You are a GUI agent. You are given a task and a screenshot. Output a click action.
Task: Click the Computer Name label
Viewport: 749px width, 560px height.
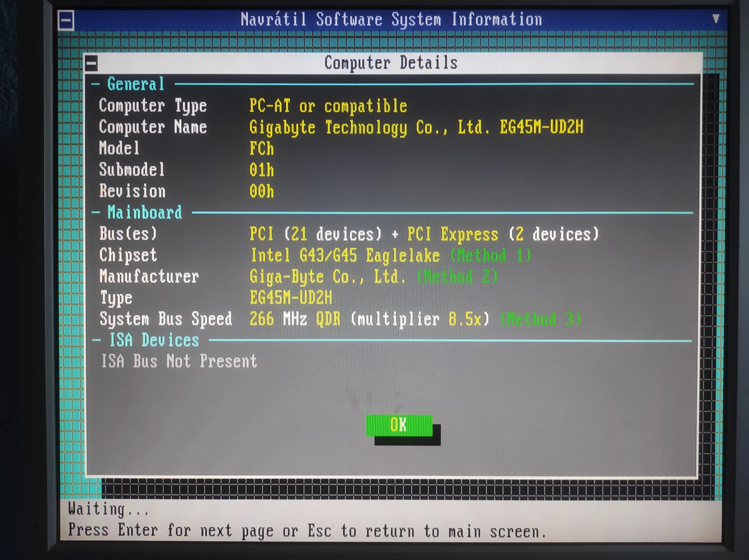(x=153, y=127)
